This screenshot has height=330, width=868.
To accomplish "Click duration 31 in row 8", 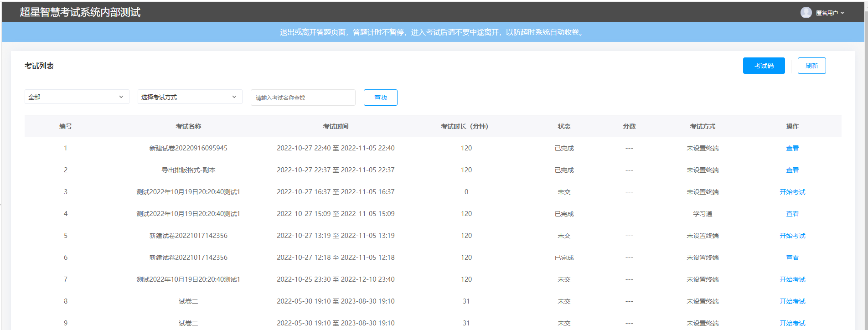I will coord(466,301).
